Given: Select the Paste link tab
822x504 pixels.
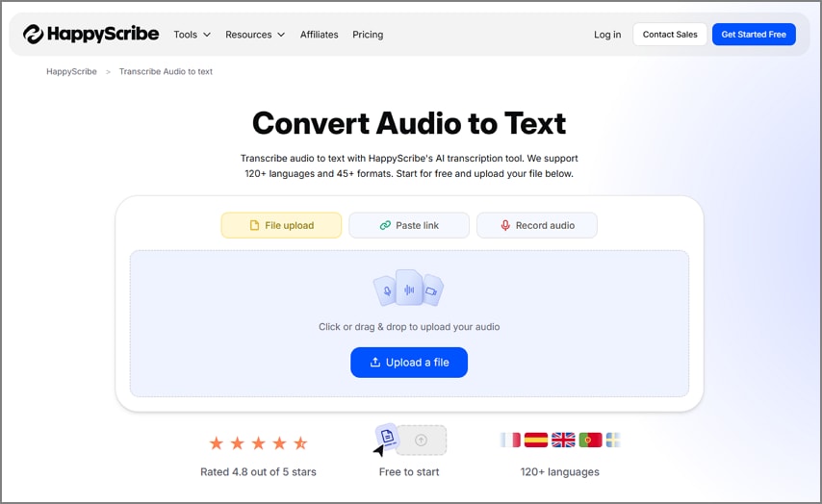Looking at the screenshot, I should [x=409, y=225].
